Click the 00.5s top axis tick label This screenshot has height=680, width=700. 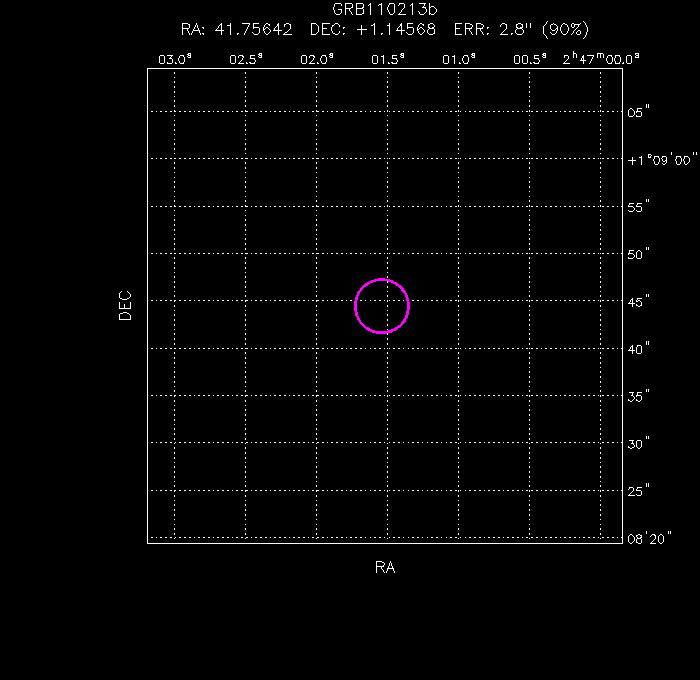click(529, 59)
